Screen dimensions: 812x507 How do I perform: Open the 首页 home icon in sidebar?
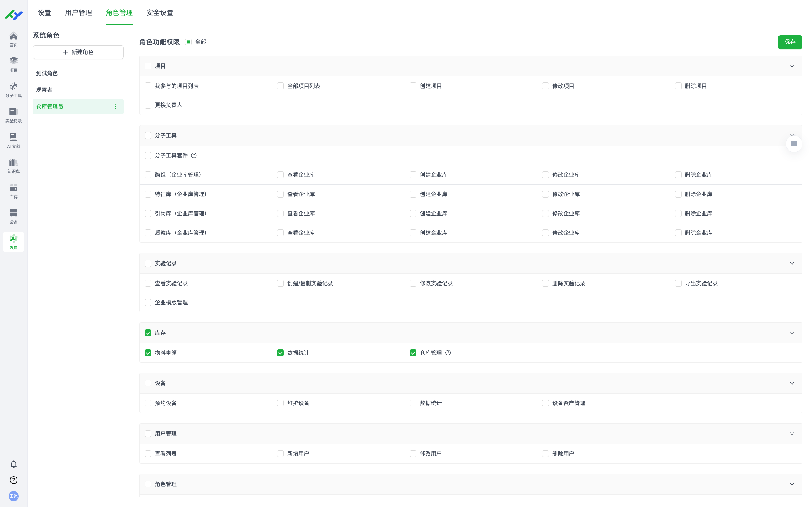tap(13, 39)
